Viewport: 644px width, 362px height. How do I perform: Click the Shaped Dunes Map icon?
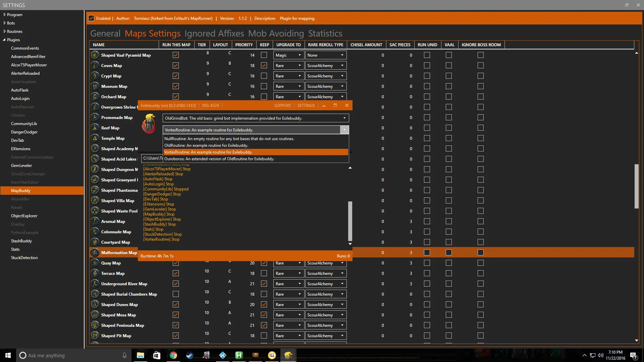(95, 304)
